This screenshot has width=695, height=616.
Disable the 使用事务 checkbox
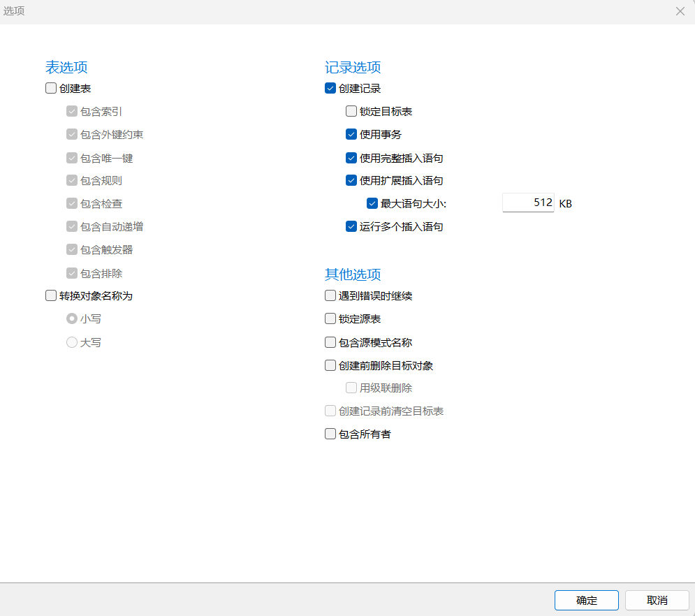[351, 134]
